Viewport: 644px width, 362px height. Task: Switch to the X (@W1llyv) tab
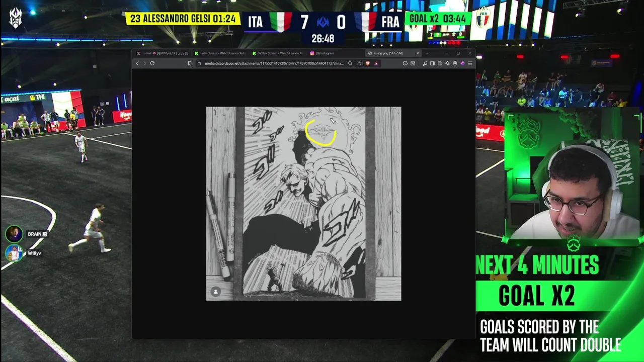point(163,53)
